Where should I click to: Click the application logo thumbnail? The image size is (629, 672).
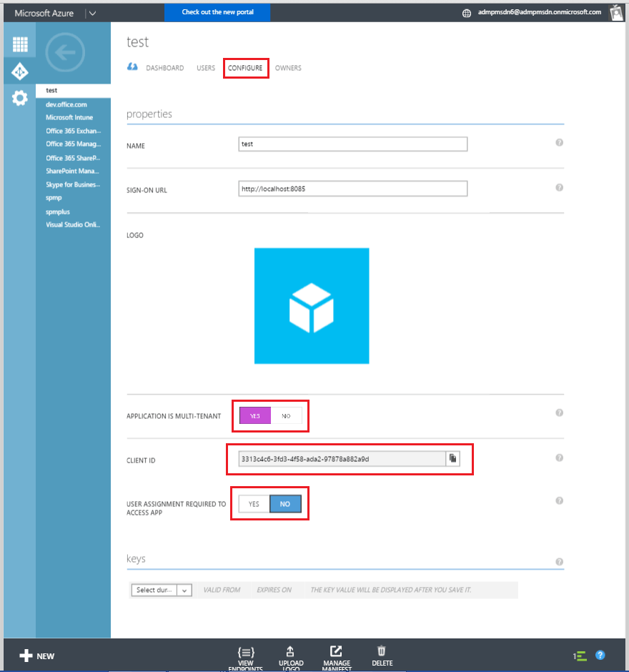(312, 305)
